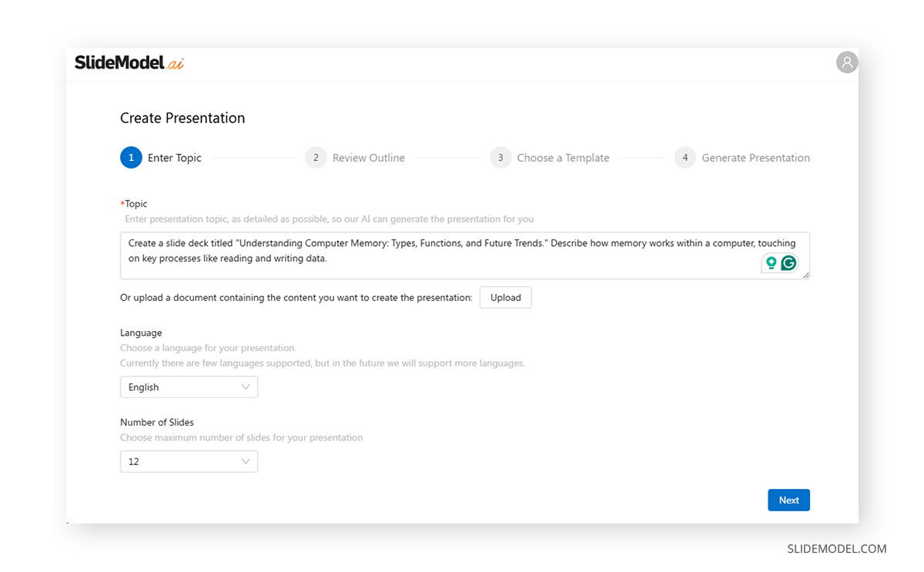Screen dimensions: 924x572
Task: Click the step 2 numbered circle
Action: point(316,158)
